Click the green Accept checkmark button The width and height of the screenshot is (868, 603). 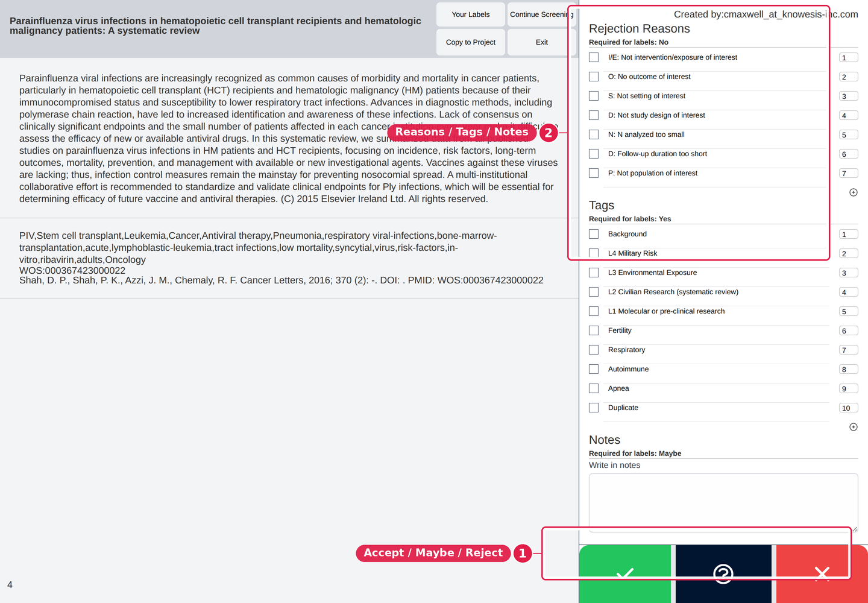625,573
